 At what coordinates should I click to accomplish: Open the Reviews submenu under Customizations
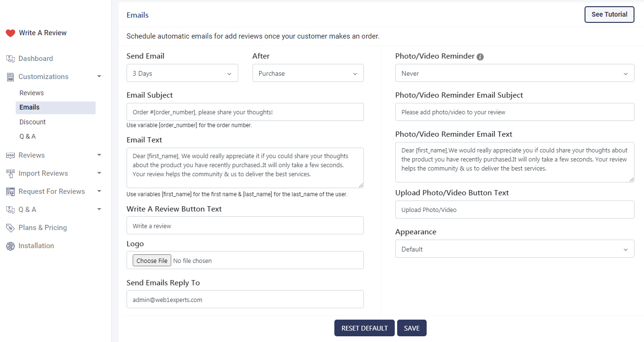click(x=31, y=93)
